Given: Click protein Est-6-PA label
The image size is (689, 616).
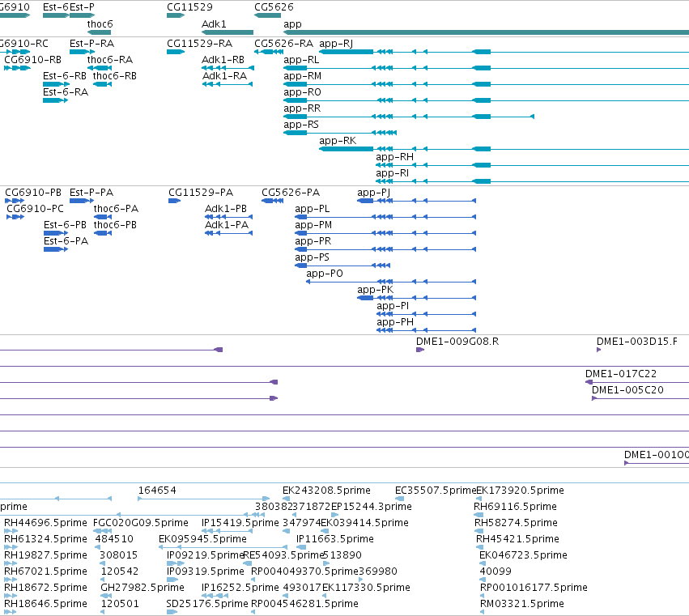Looking at the screenshot, I should [66, 241].
